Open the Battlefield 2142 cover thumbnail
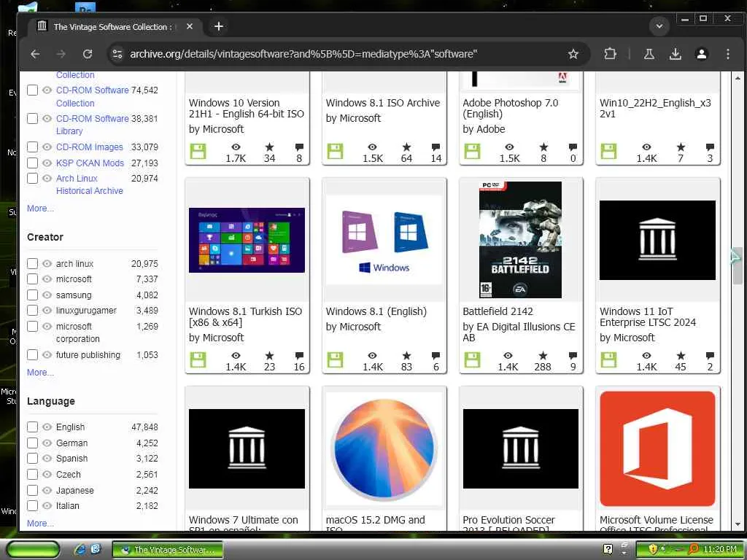The image size is (747, 560). tap(520, 239)
